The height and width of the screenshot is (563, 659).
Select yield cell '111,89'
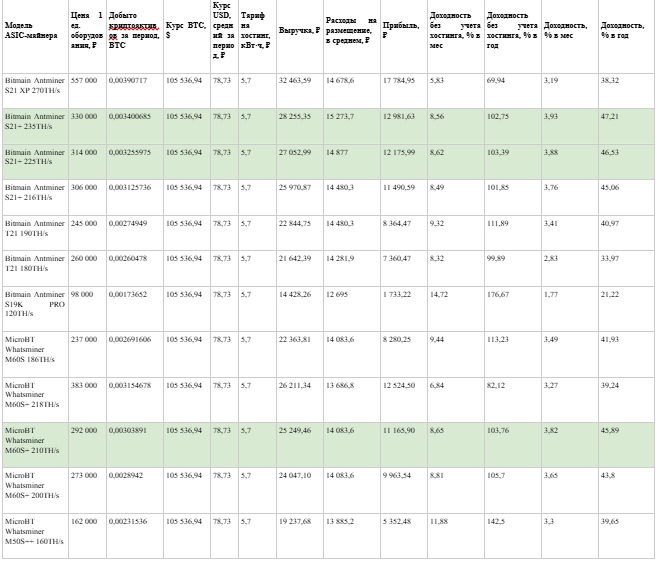click(x=513, y=234)
